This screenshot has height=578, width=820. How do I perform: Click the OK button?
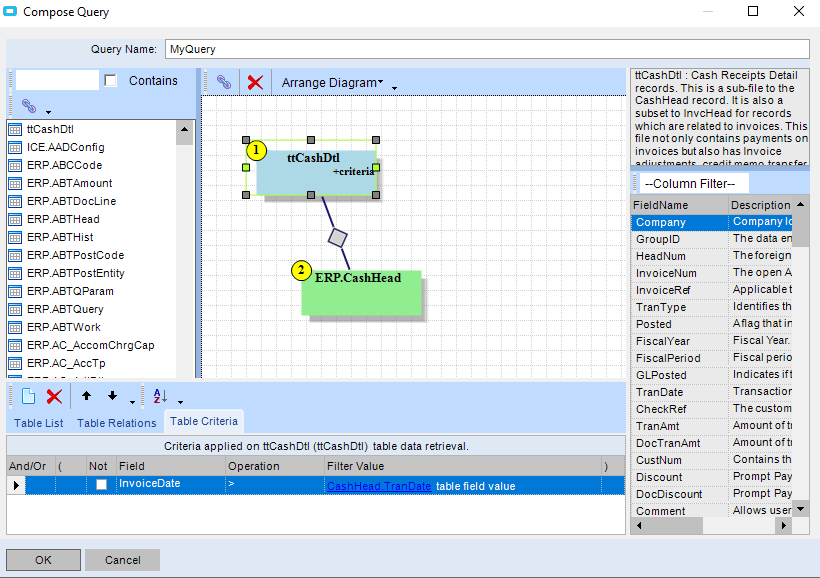tap(43, 560)
